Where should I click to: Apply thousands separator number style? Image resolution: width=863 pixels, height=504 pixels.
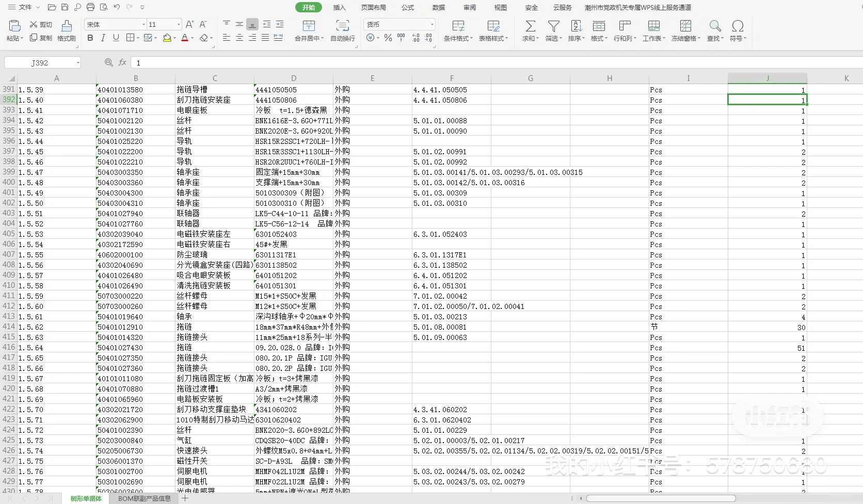[x=401, y=38]
